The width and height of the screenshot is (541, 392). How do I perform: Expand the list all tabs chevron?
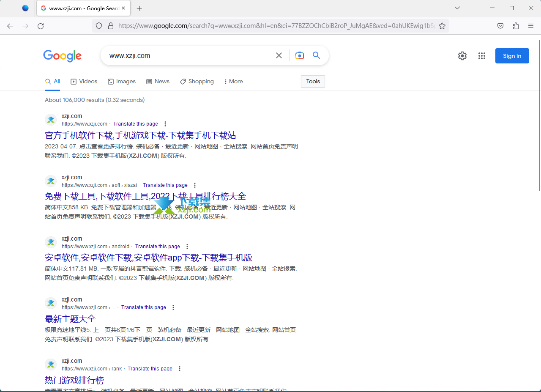[x=457, y=8]
